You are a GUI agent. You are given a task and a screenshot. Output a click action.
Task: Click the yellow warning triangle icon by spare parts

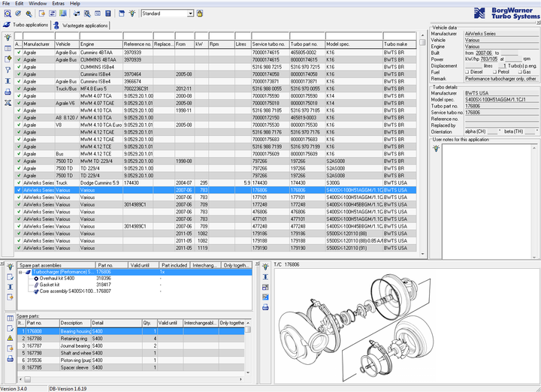10,338
